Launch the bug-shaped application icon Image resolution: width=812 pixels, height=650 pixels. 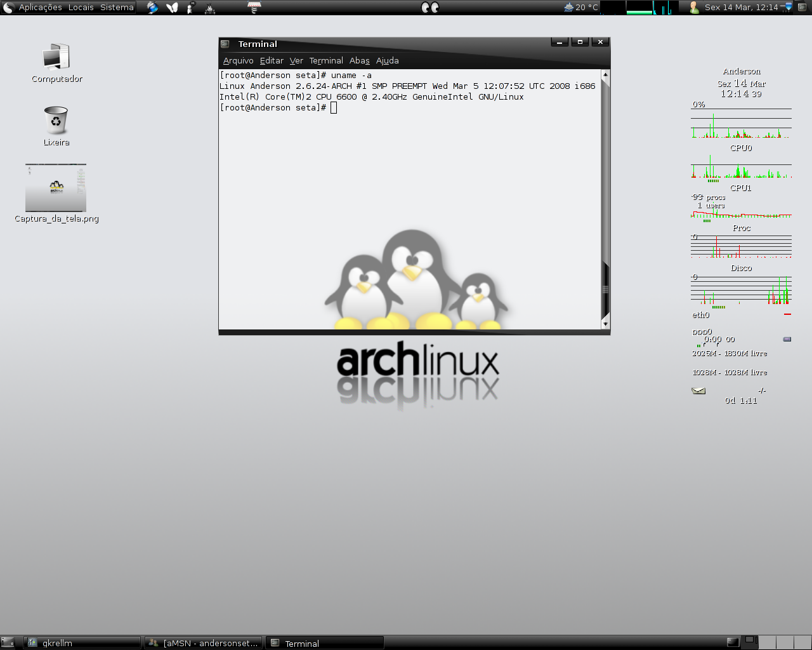click(x=210, y=8)
